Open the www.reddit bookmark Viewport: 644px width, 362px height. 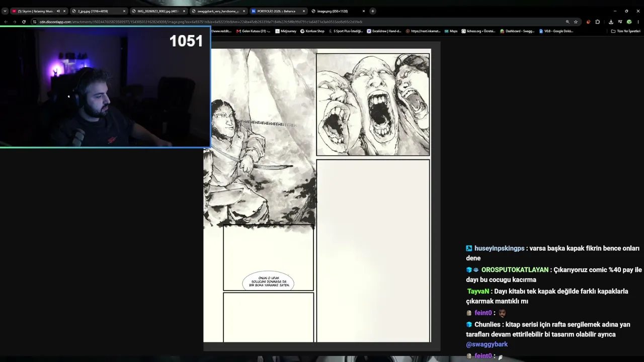(221, 31)
